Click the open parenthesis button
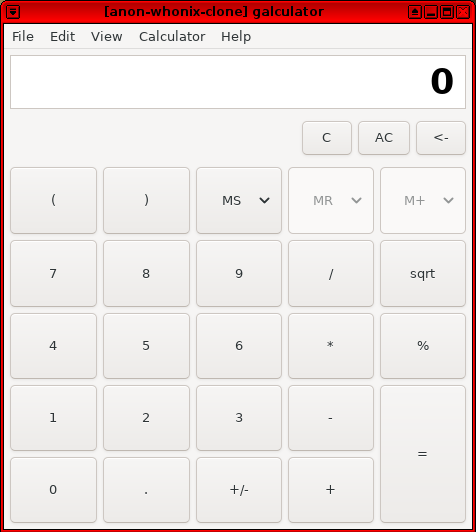The width and height of the screenshot is (476, 532). click(54, 200)
